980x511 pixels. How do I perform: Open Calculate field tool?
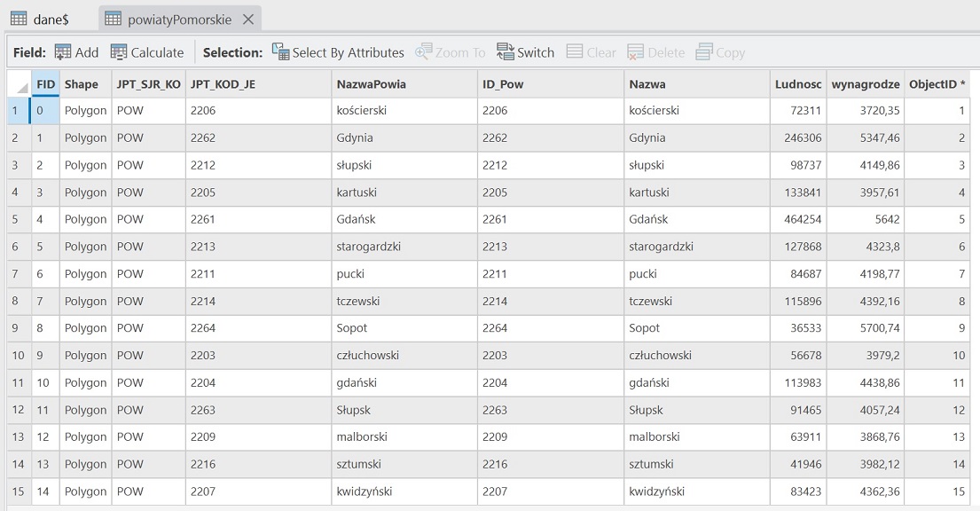tap(119, 52)
